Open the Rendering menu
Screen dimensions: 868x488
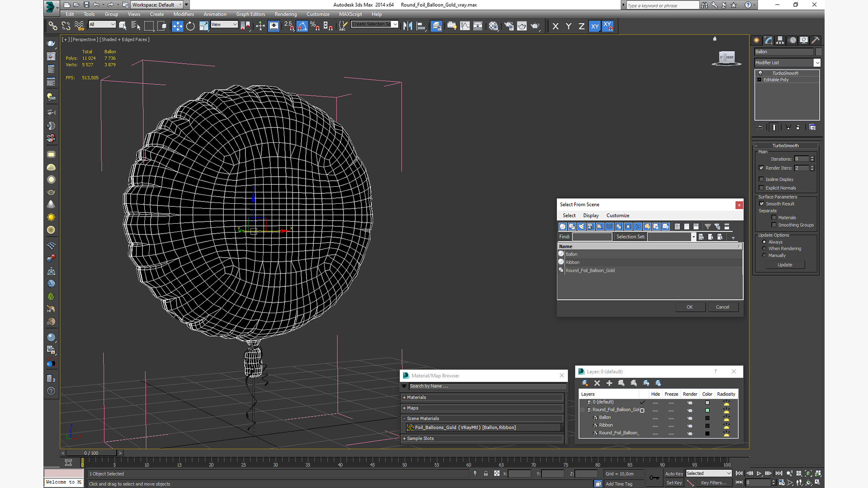coord(286,14)
